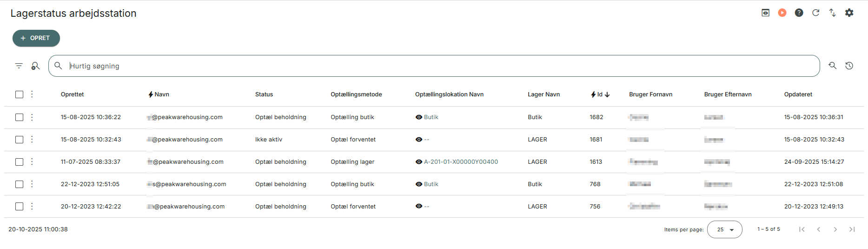This screenshot has height=249, width=868.
Task: Sort by Optællingslokation Navn column header
Action: (449, 94)
